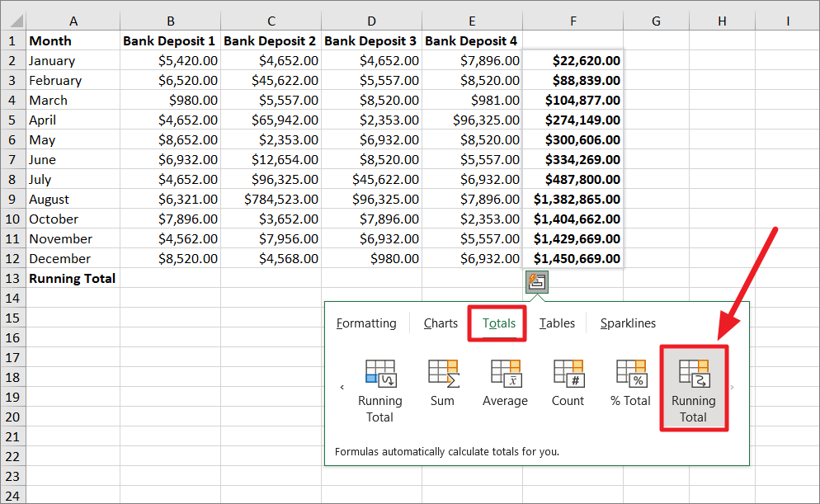Select the $1,450,669.00 cell in column F

(573, 258)
